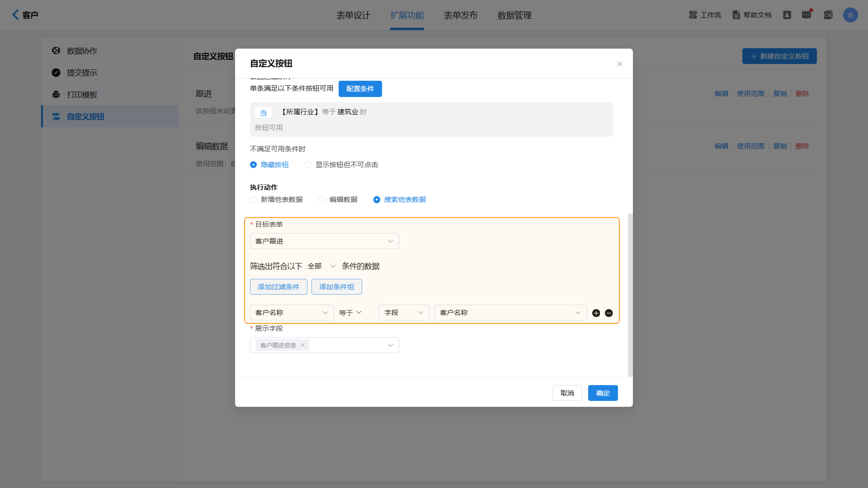Open the 帮助文档 document icon

tap(736, 15)
